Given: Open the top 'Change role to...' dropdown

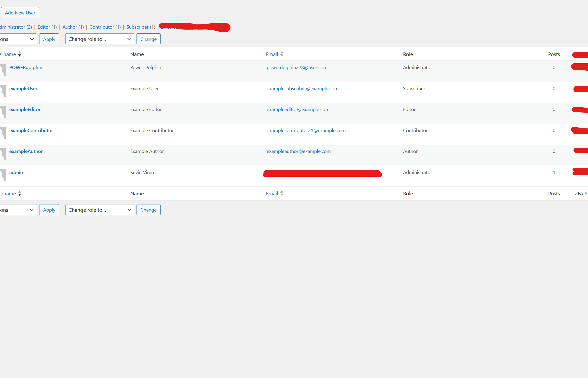Looking at the screenshot, I should (x=100, y=39).
